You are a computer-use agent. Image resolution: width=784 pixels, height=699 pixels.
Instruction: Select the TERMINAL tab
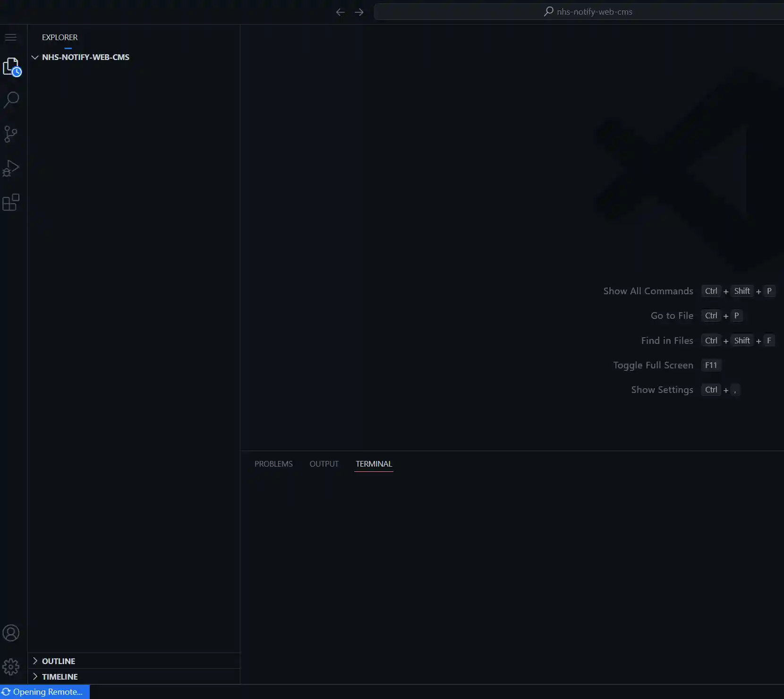pos(374,464)
